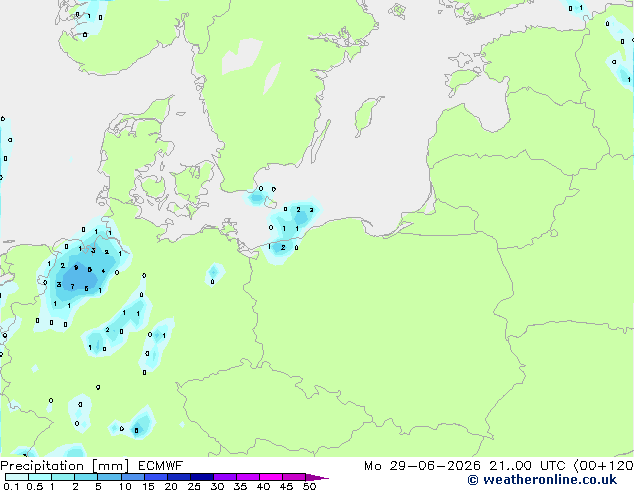Pick the 10–15 mm blue legend segment
This screenshot has width=634, height=490.
133,477
